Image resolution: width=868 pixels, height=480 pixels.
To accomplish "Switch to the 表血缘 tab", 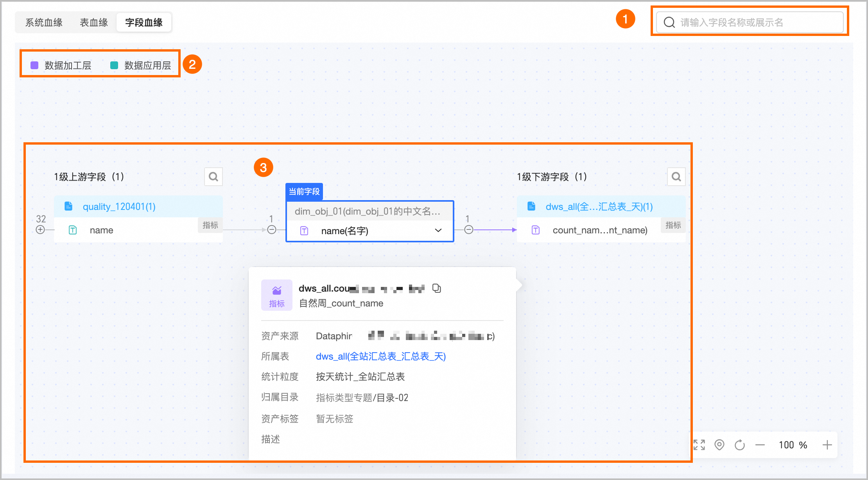I will (x=94, y=22).
